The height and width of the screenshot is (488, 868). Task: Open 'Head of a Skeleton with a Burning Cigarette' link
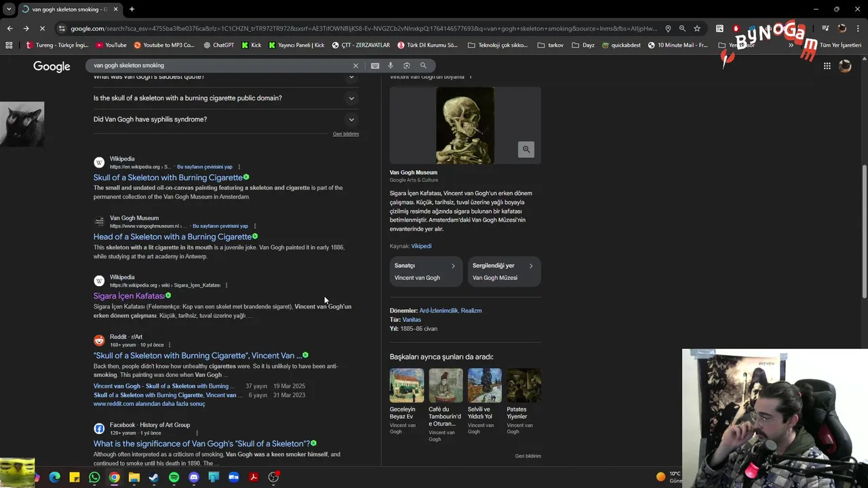point(172,237)
